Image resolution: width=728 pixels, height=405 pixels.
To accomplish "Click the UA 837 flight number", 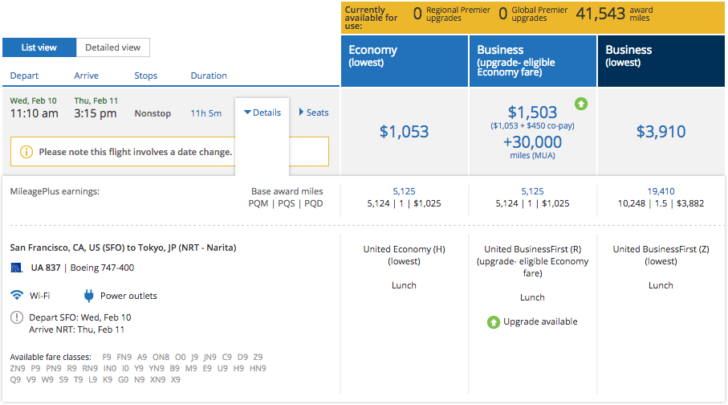I will [x=46, y=268].
